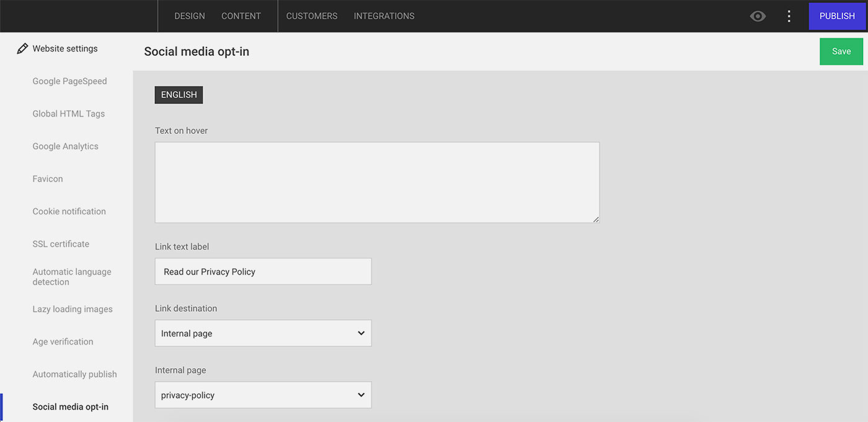868x422 pixels.
Task: Go to Lazy loading images settings
Action: coord(73,309)
